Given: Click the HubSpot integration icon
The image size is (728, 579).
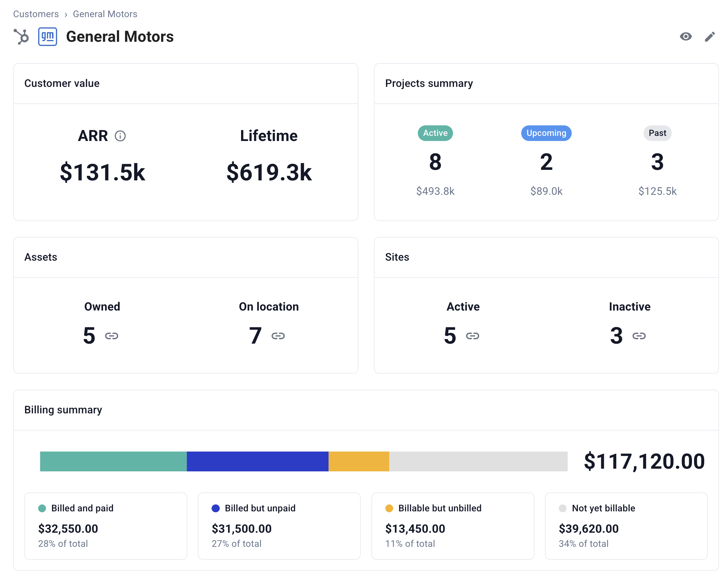Looking at the screenshot, I should [x=21, y=36].
